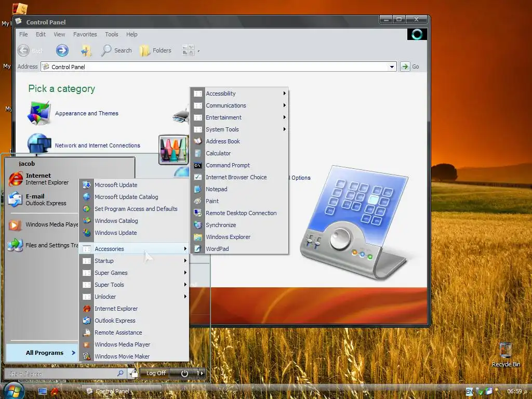
Task: Open the Help menu
Action: 131,34
